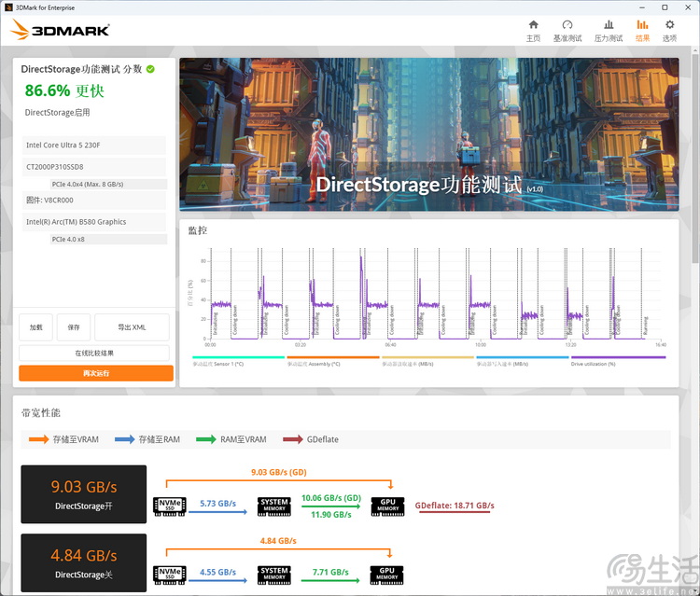This screenshot has width=700, height=596.
Task: Click the compare results online button
Action: coord(94,353)
